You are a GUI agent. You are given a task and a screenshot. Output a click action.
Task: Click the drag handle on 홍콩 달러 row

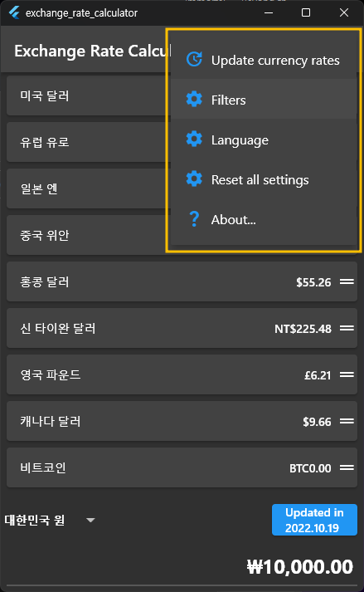tap(347, 281)
